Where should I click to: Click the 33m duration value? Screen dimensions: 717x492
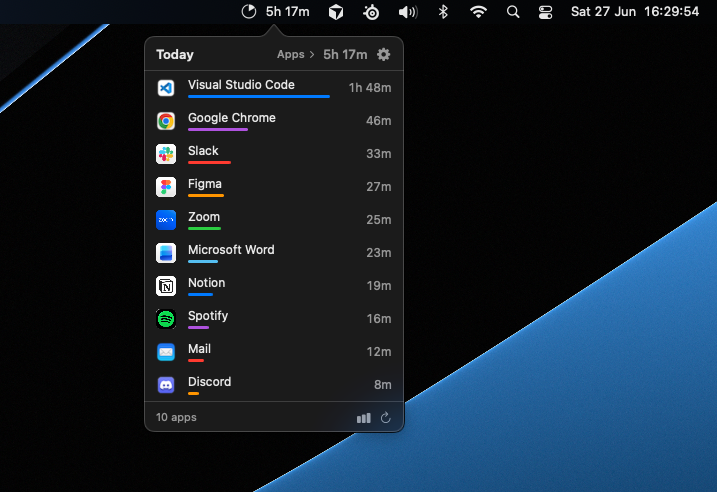tap(379, 154)
